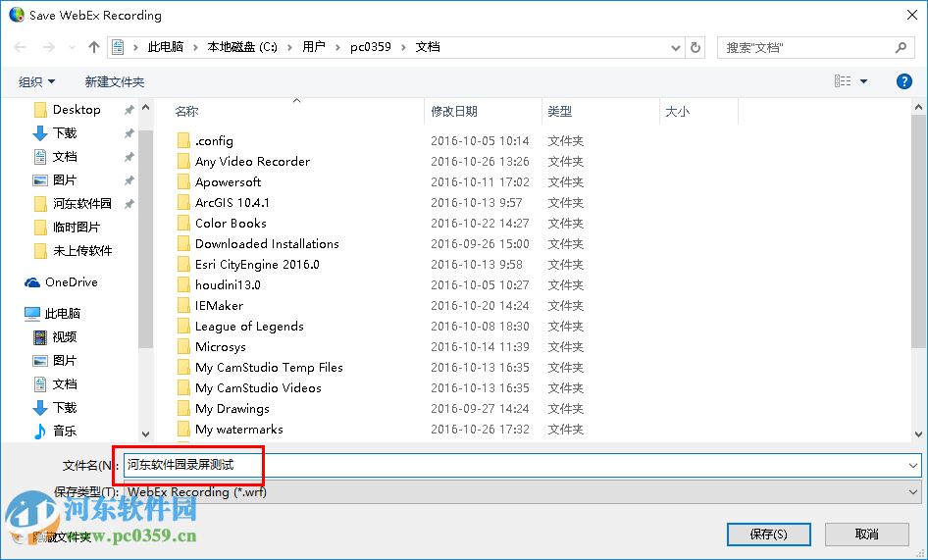Open 音乐 in navigation pane
Screen dimensions: 928x560
point(65,431)
